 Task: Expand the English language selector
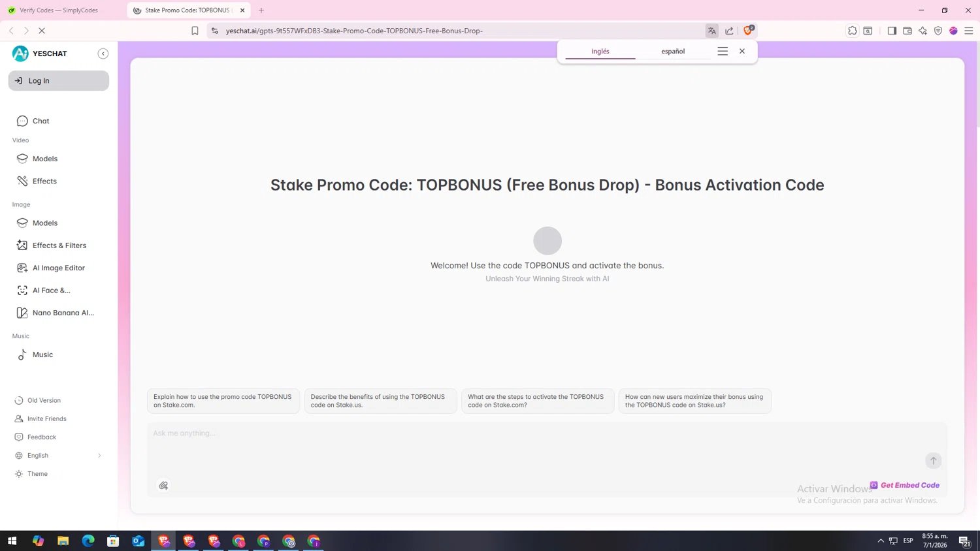[x=59, y=455]
